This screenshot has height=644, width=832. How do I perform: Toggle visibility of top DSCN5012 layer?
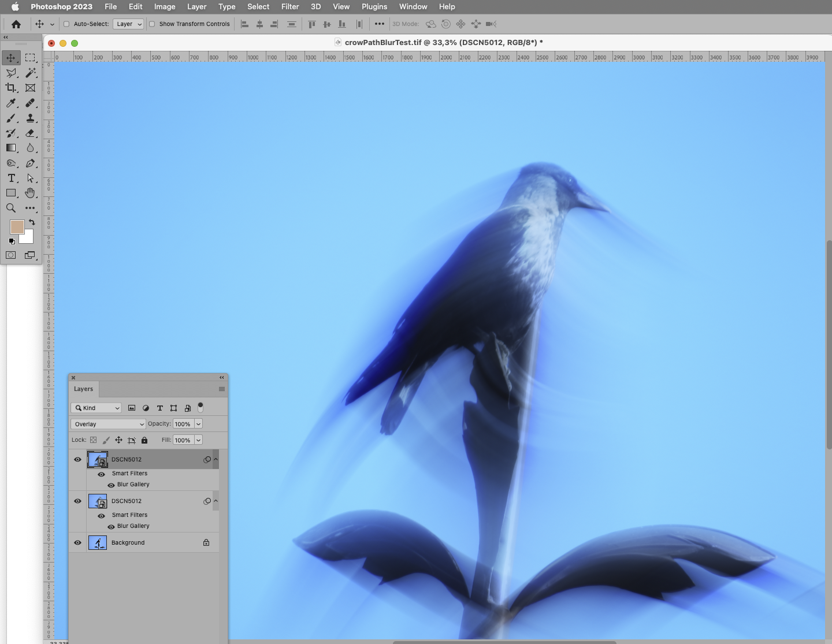(77, 459)
